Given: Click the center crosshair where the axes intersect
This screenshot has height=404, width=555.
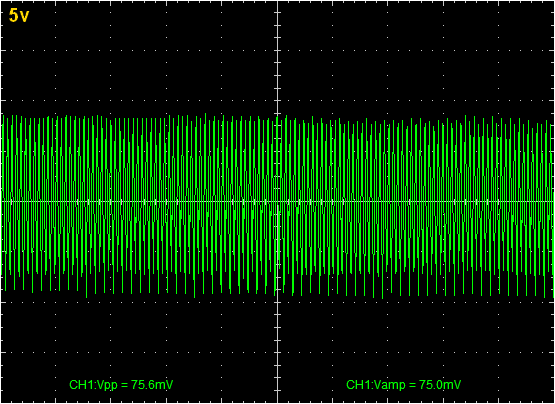Looking at the screenshot, I should point(278,201).
